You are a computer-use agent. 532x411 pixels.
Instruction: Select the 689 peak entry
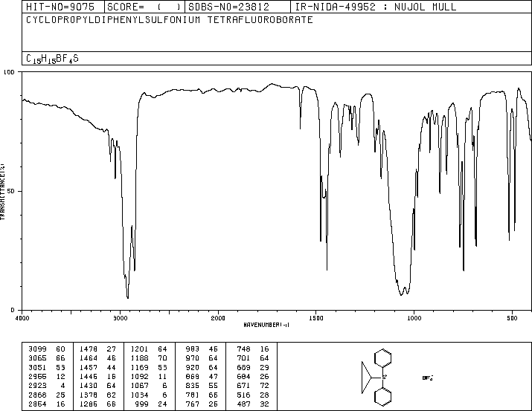(253, 368)
